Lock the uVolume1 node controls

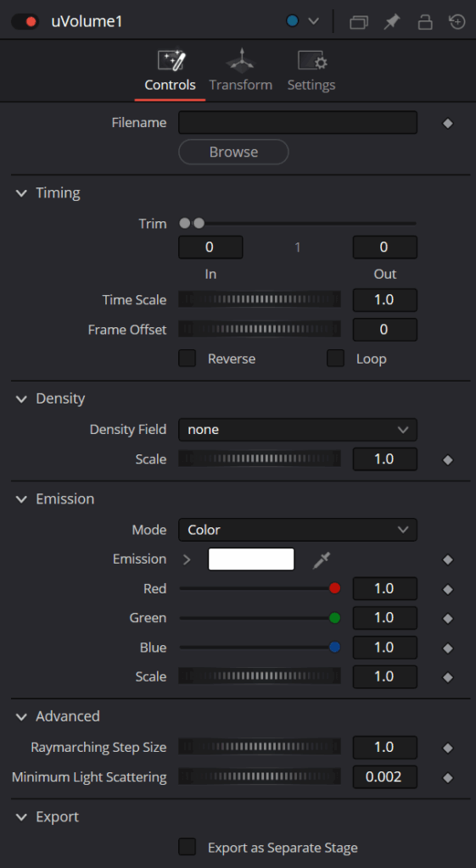[425, 22]
